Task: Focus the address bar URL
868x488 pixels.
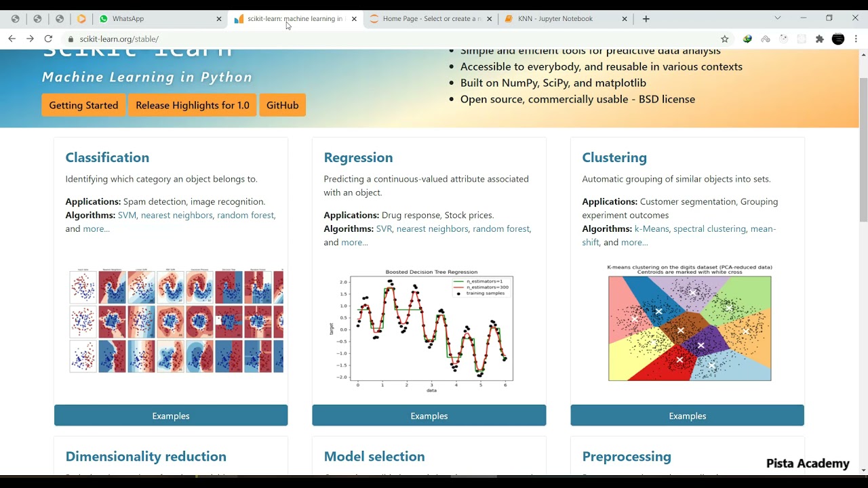Action: 119,39
